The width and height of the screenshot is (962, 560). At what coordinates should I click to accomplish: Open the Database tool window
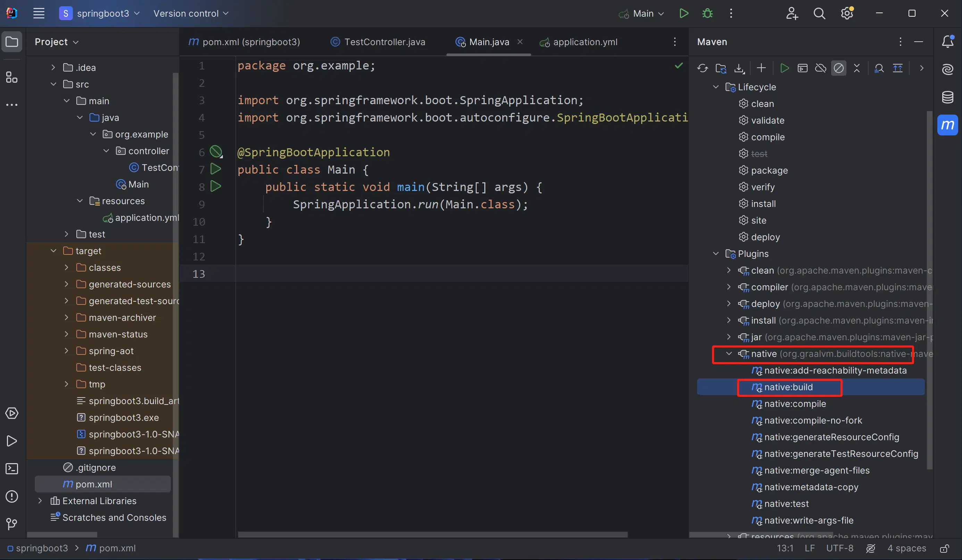[948, 97]
